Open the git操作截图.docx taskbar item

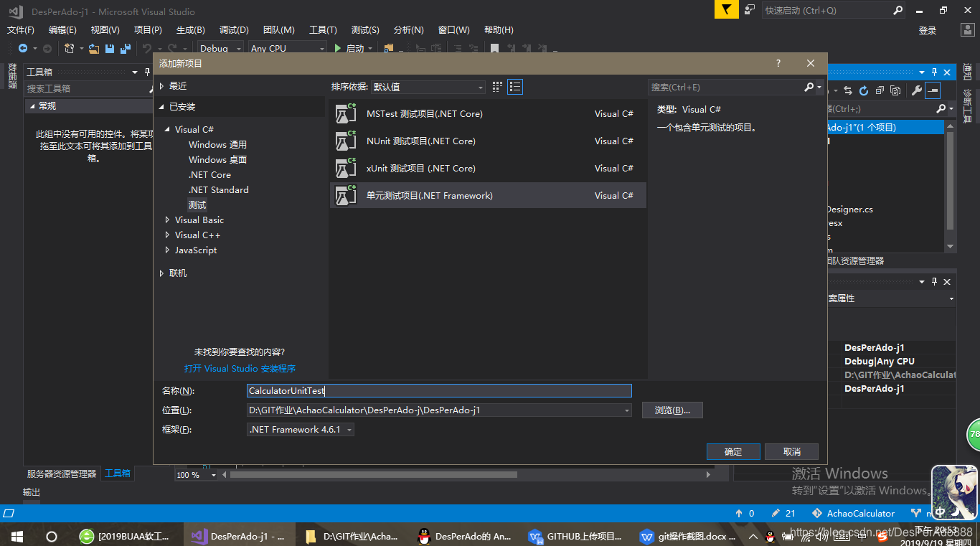[689, 536]
